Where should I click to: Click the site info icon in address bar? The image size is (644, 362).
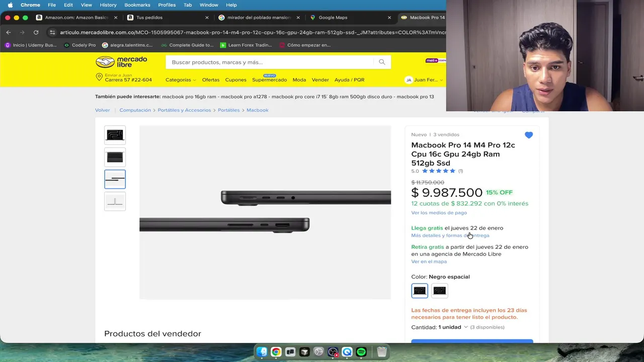pos(52,32)
